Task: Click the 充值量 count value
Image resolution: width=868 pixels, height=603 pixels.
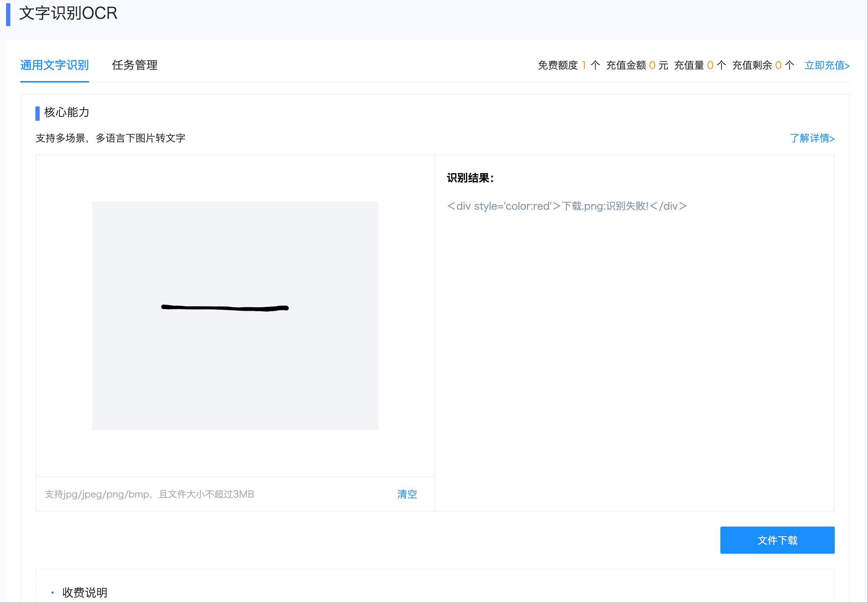Action: (710, 65)
